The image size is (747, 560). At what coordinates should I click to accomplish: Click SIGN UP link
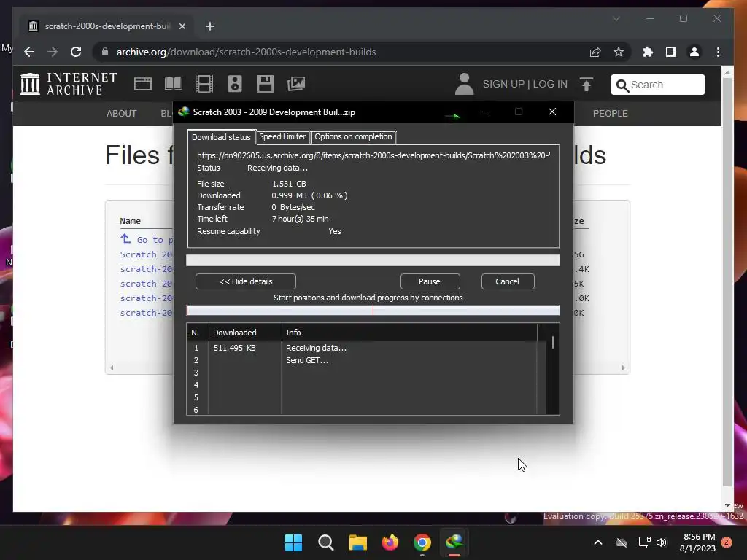click(x=503, y=85)
